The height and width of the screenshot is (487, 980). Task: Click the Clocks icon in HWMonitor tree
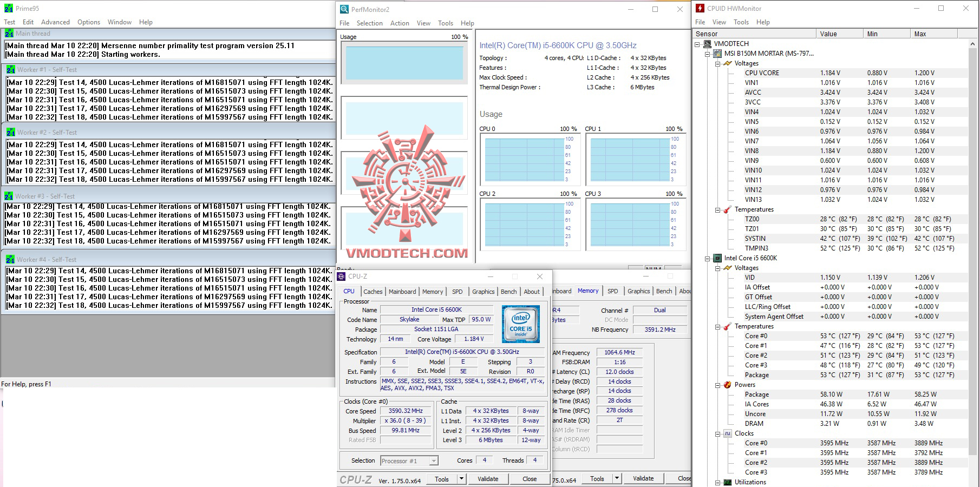728,433
